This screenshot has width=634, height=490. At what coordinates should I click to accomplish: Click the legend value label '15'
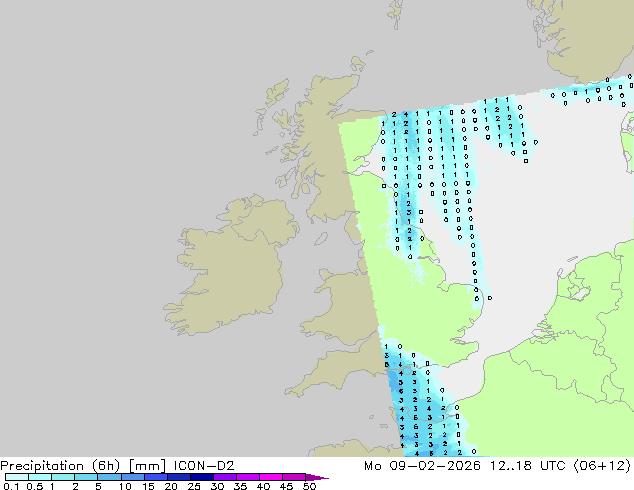tap(148, 486)
